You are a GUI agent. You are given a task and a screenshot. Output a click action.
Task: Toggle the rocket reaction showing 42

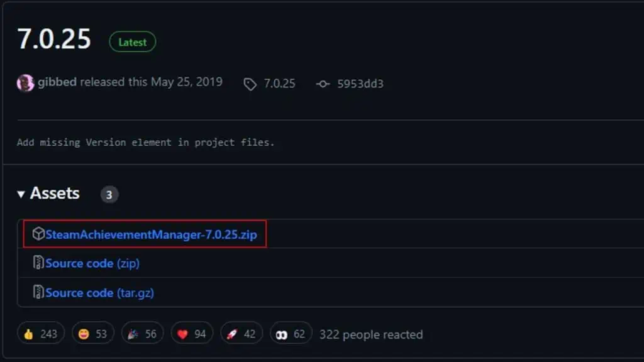coord(241,334)
